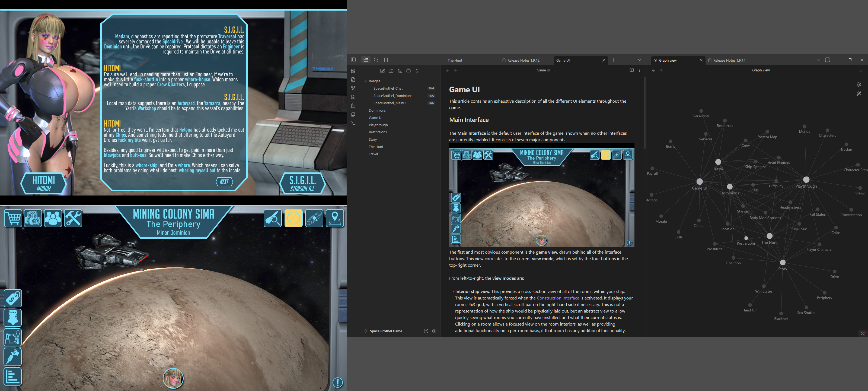Navigate back in the Game UI note
Viewport: 868px width, 391px height.
point(448,70)
